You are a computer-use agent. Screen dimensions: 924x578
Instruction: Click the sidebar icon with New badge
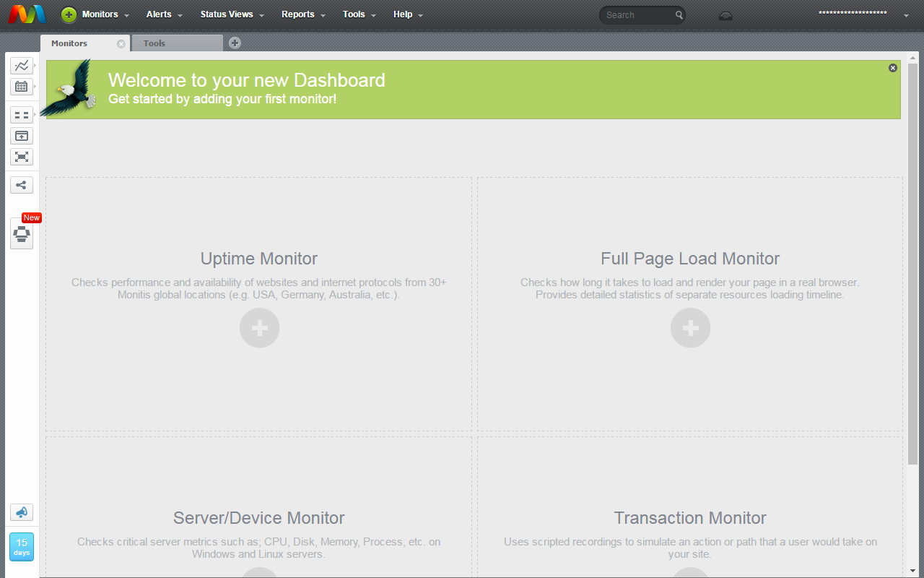pos(22,233)
